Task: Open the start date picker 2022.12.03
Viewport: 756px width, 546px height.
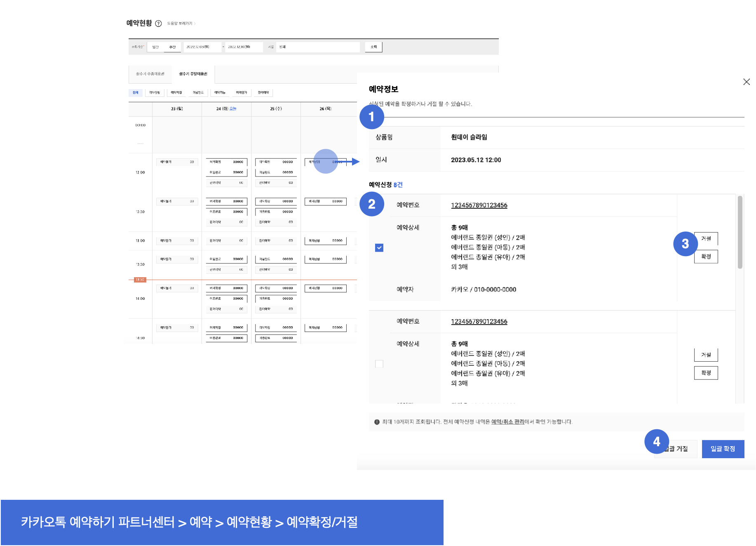Action: 202,47
